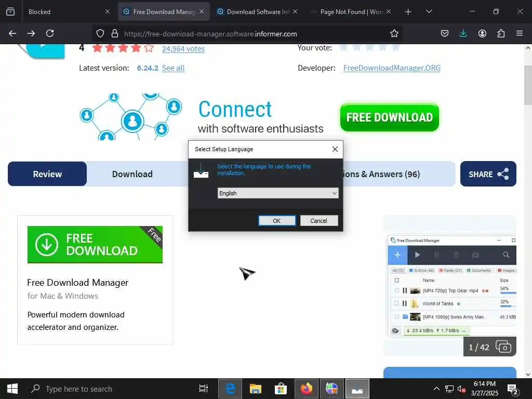532x399 pixels.
Task: Close the Blocked tab
Action: [x=108, y=11]
